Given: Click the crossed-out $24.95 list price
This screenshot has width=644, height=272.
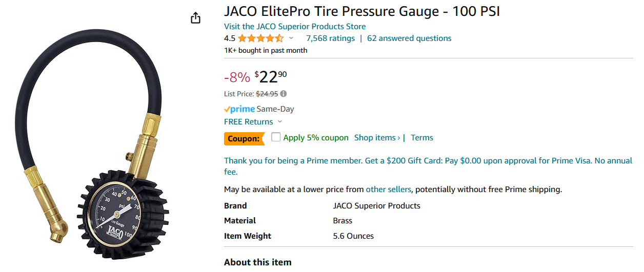Looking at the screenshot, I should click(267, 94).
